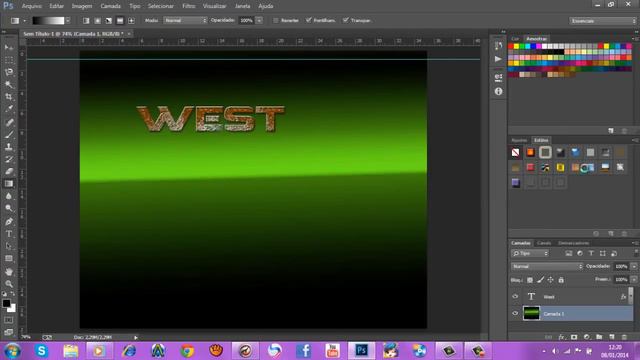Select the Eraser tool
The width and height of the screenshot is (640, 360).
[9, 171]
